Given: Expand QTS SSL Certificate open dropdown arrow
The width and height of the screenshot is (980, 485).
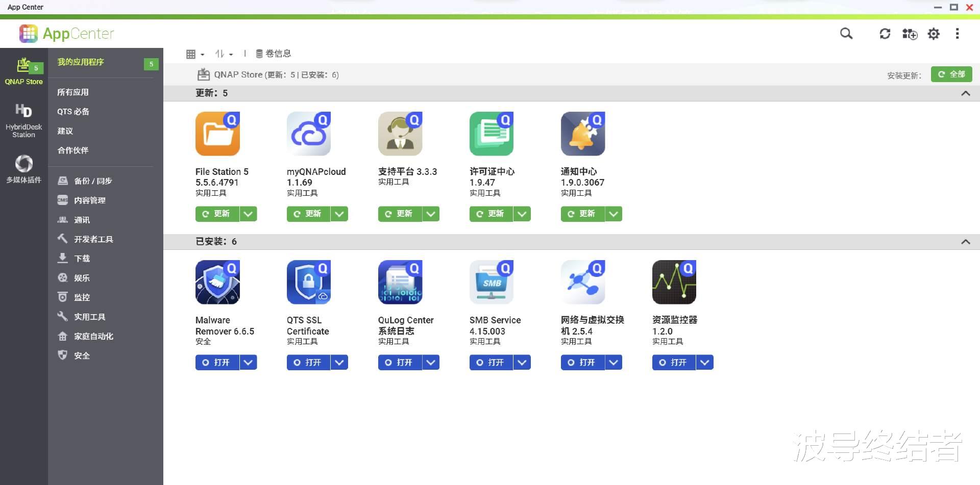Looking at the screenshot, I should (x=340, y=363).
